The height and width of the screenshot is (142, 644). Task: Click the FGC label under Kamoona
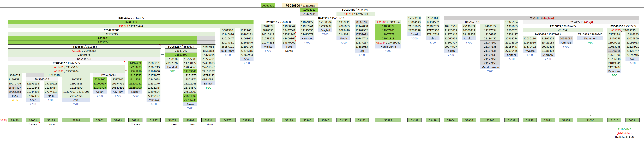click(x=614, y=75)
